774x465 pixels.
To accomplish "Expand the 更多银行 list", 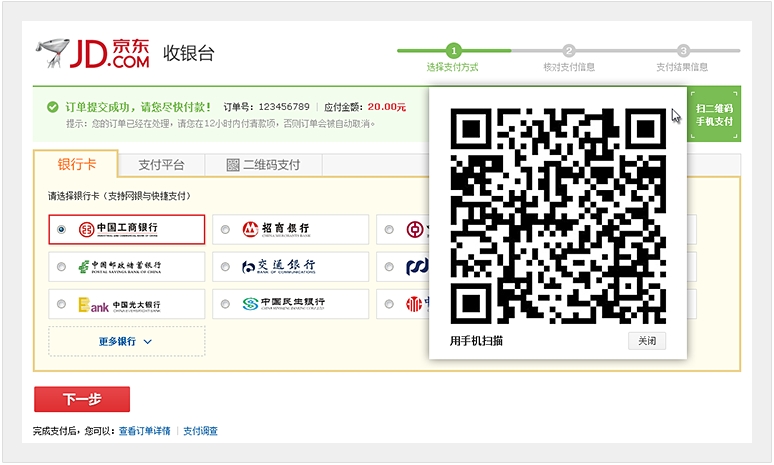I will pos(126,341).
